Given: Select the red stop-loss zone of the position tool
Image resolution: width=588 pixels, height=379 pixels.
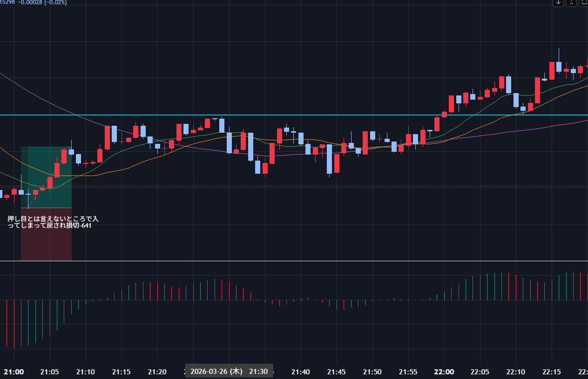Looking at the screenshot, I should [46, 242].
